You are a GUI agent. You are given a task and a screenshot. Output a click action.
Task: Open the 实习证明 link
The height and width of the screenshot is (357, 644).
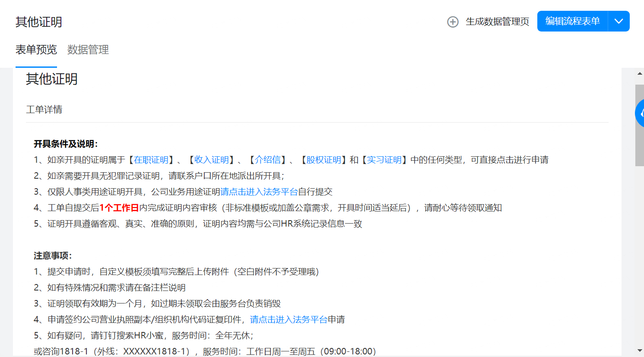pos(384,160)
